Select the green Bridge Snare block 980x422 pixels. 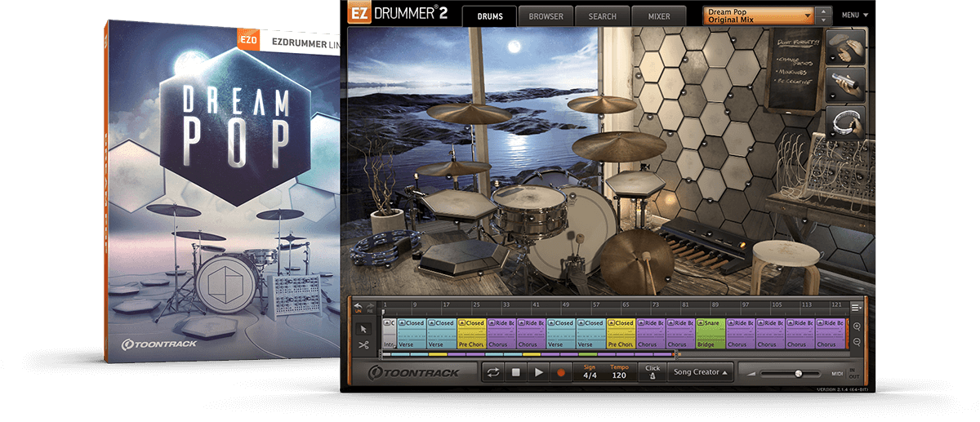click(x=710, y=334)
